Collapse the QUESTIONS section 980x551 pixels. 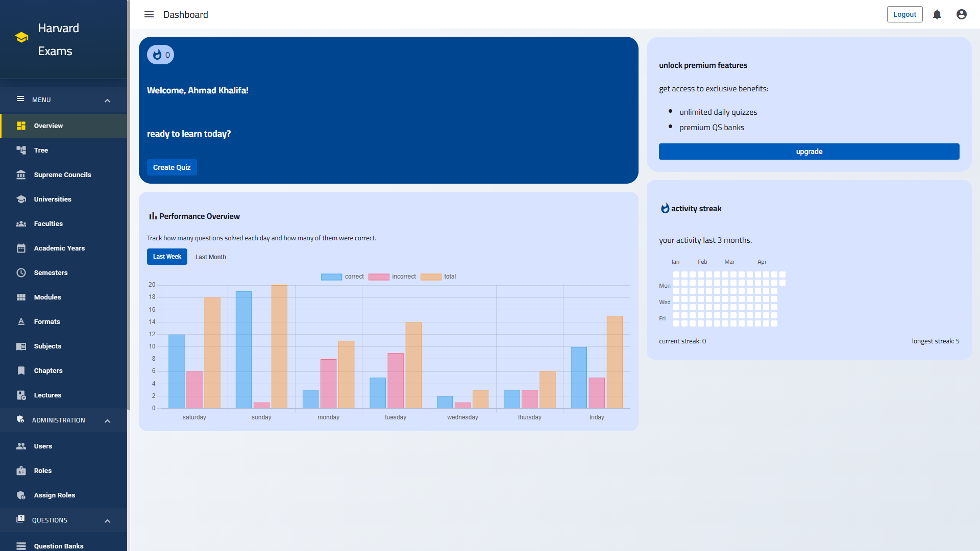coord(107,520)
